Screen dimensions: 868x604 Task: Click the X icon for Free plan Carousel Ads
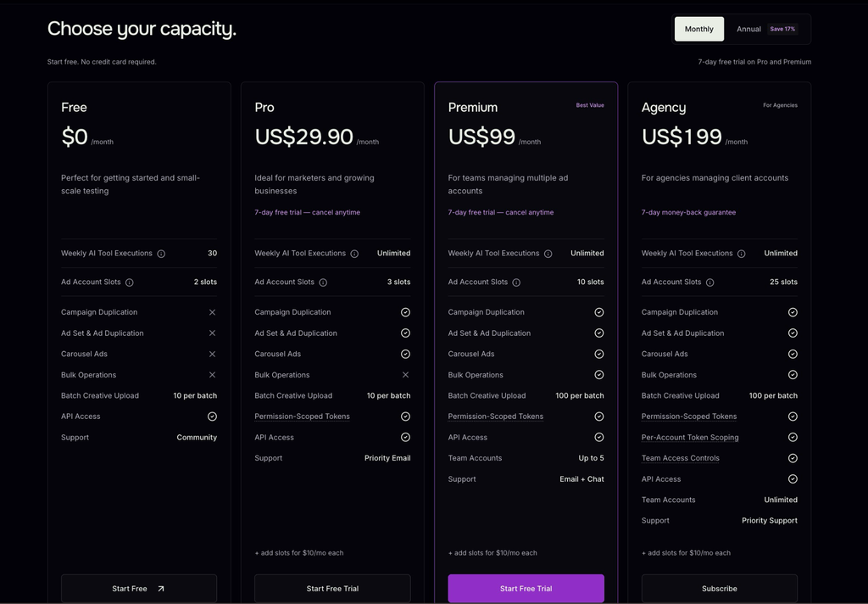pyautogui.click(x=212, y=354)
